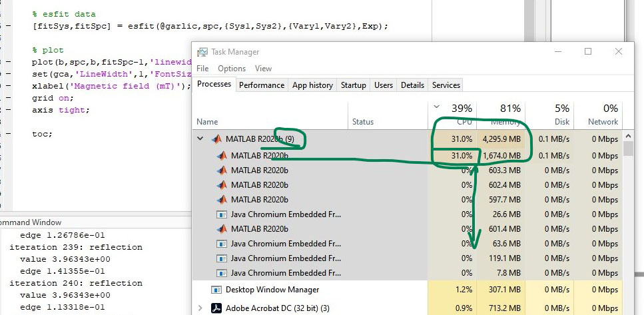
Task: Click 'edge 1.26786e-01' output line
Action: 63,235
